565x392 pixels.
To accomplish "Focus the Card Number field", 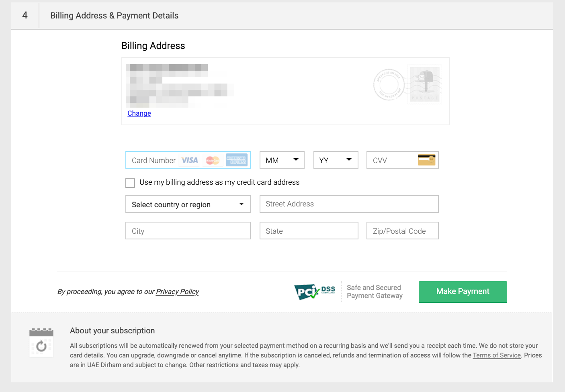I will click(188, 160).
